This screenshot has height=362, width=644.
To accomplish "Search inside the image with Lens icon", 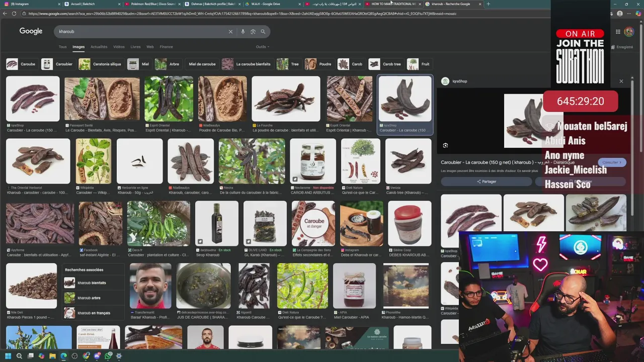I will (445, 145).
